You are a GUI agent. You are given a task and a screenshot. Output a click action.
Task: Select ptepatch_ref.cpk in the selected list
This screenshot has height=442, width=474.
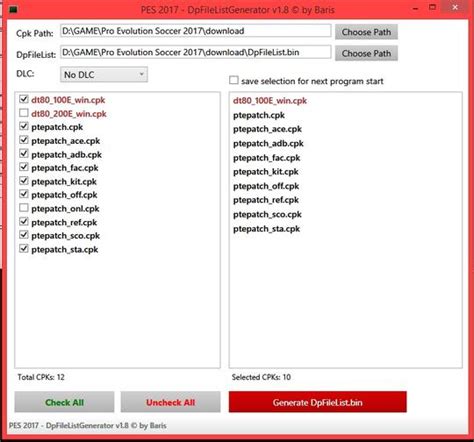[x=266, y=200]
